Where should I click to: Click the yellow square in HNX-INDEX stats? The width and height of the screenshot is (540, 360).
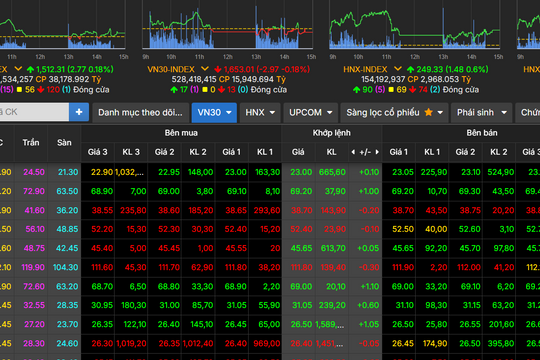point(391,90)
